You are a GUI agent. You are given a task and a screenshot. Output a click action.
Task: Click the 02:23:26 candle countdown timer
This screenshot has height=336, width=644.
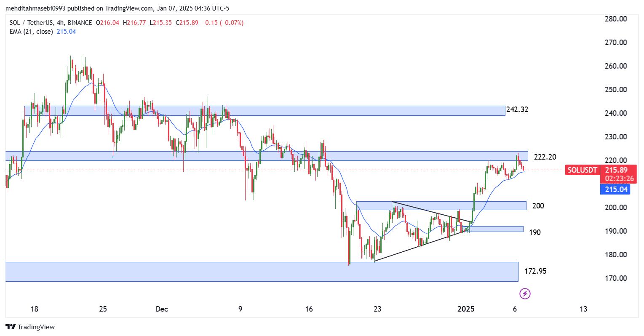click(x=619, y=179)
